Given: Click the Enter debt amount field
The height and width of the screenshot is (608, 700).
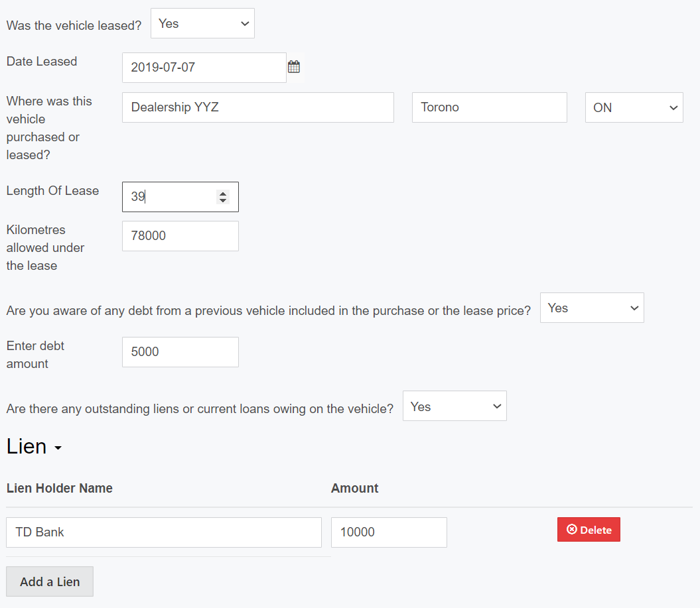Looking at the screenshot, I should click(180, 352).
